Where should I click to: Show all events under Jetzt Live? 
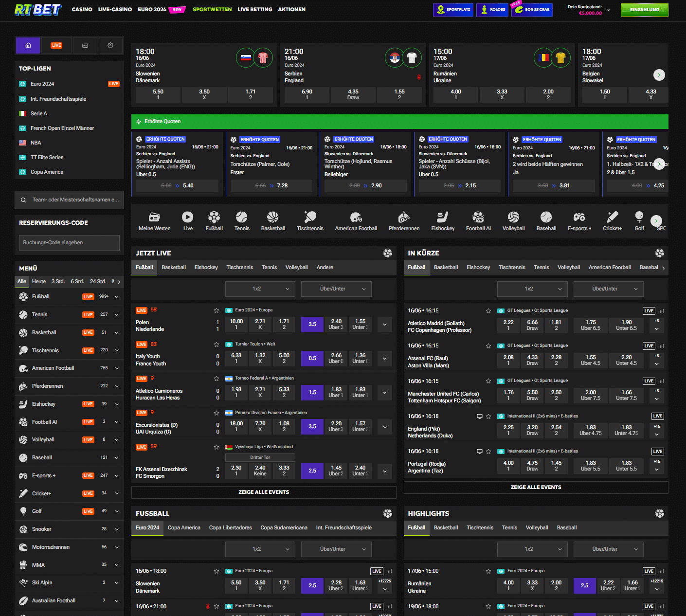point(264,492)
